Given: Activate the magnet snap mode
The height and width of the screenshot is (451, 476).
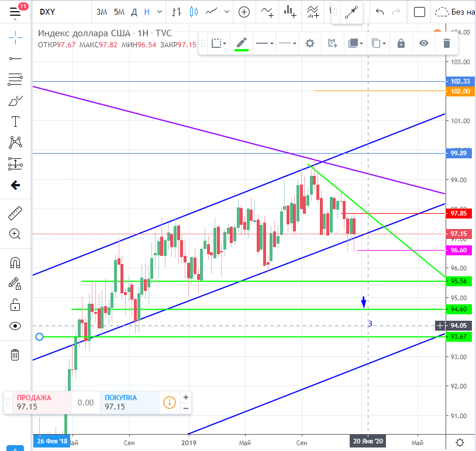Looking at the screenshot, I should (15, 263).
